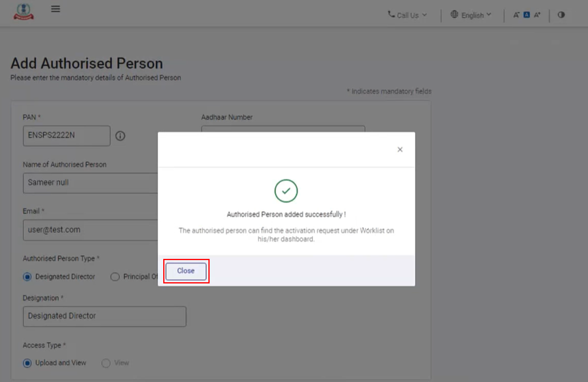
Task: Select the default font size icon
Action: click(x=527, y=15)
